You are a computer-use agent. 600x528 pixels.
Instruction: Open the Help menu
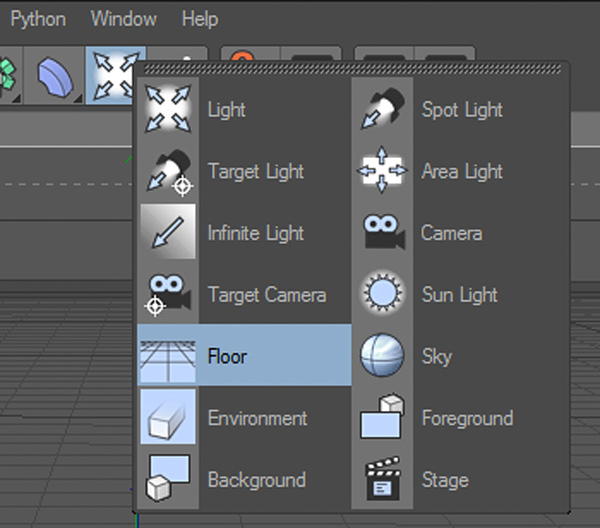[200, 19]
